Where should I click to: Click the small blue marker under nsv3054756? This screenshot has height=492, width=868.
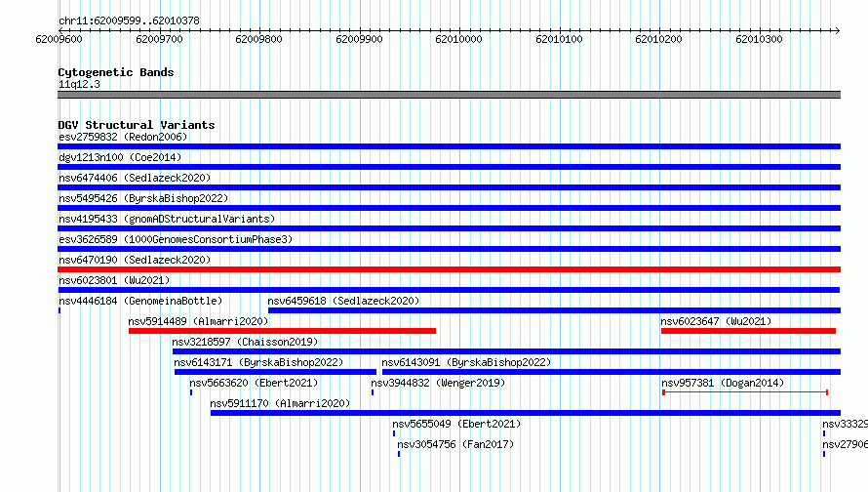pyautogui.click(x=399, y=454)
